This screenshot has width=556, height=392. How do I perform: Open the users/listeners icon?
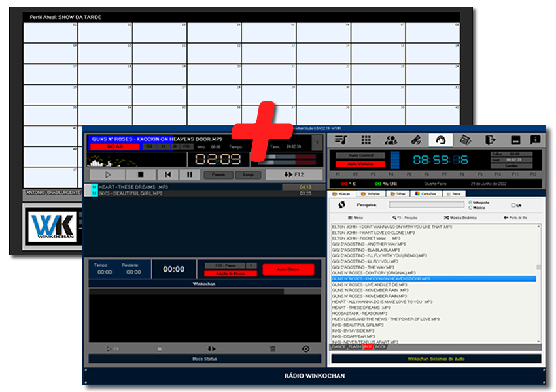391,140
